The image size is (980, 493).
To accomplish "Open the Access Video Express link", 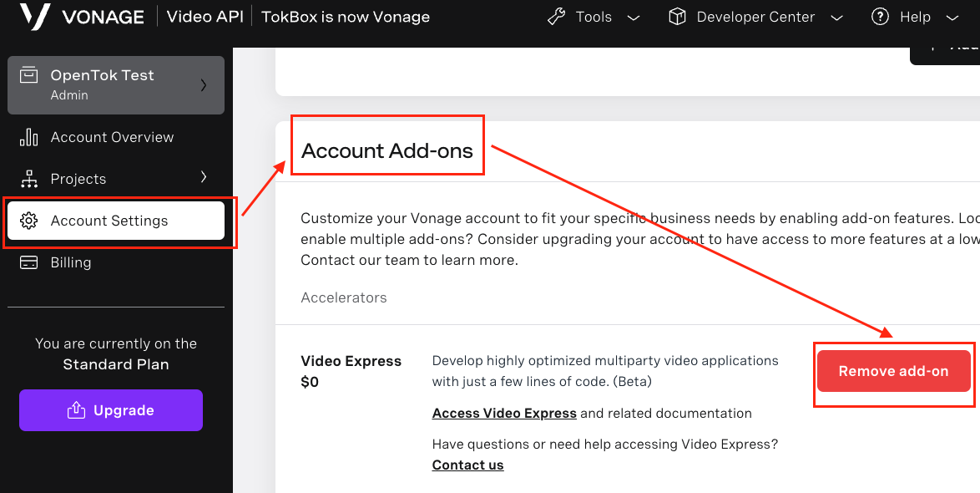I will [x=504, y=414].
